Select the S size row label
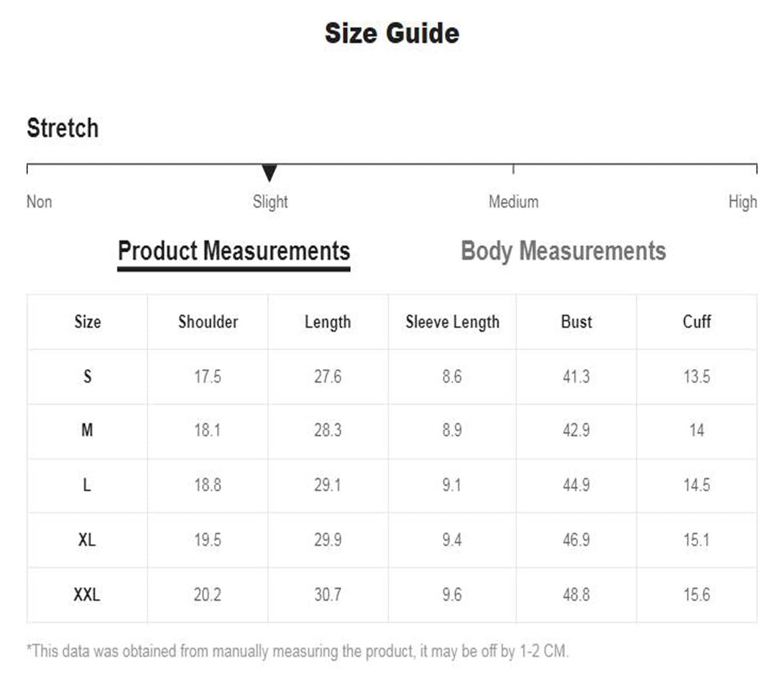 point(88,376)
